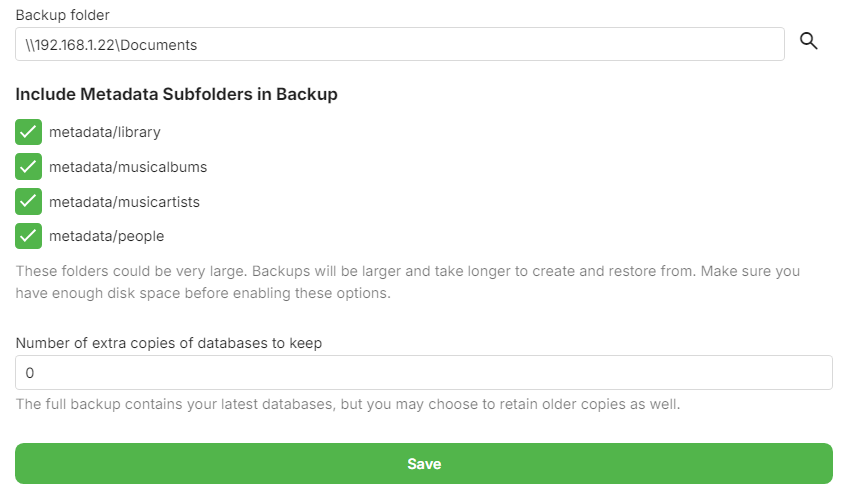Click the magnifier icon to browse folders
Screen dimensions: 867x502
(x=809, y=41)
